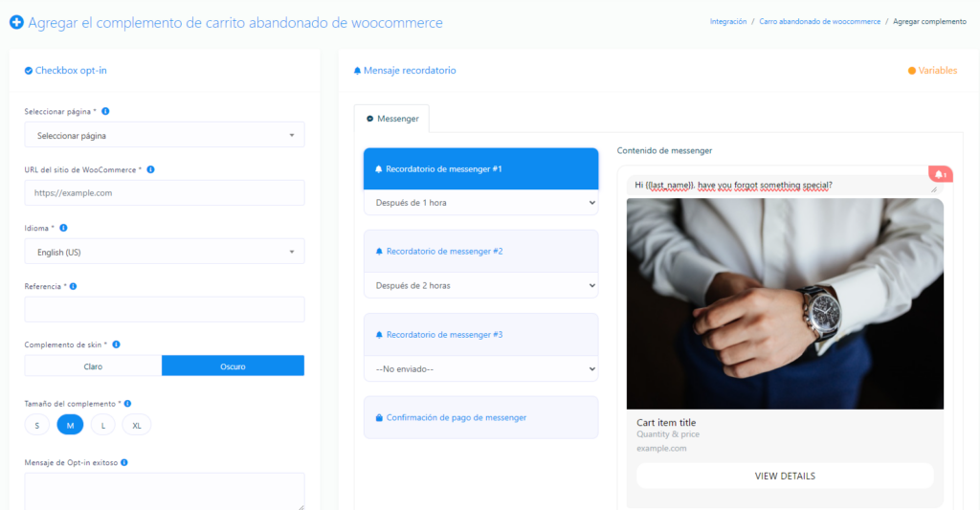
Task: Switch to the Messenger tab
Action: coord(391,119)
